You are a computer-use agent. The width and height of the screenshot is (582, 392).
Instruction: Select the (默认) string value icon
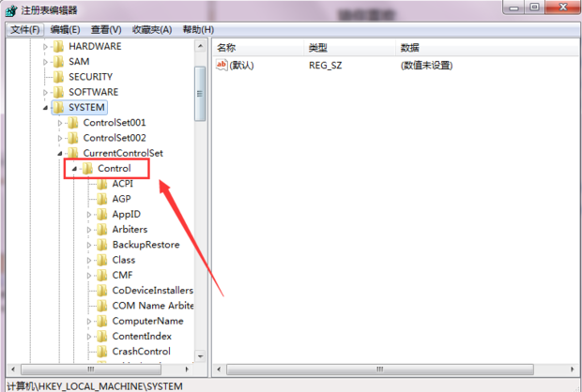[222, 66]
